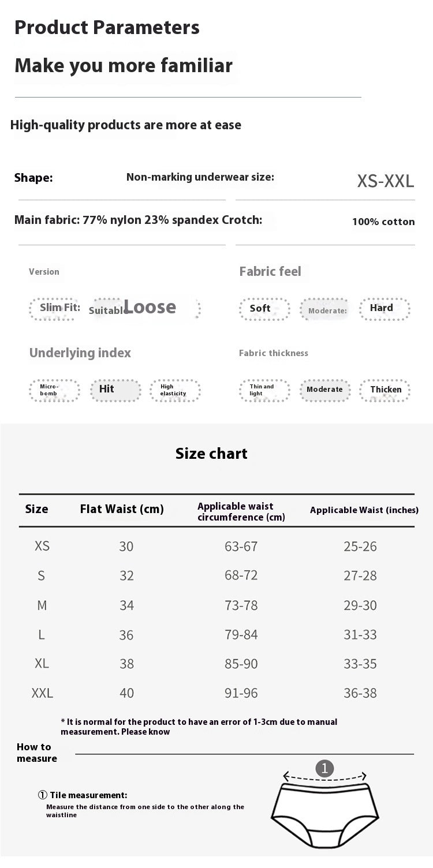The height and width of the screenshot is (868, 433).
Task: Click the Size column header
Action: [x=37, y=509]
